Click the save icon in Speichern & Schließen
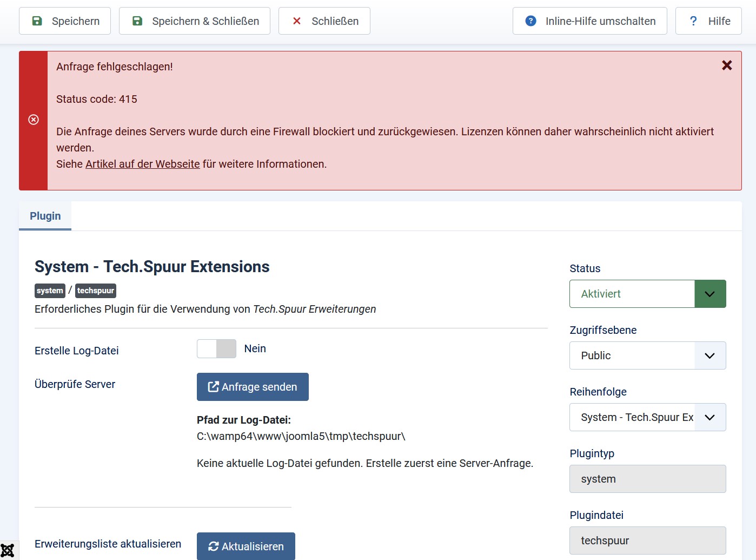Image resolution: width=756 pixels, height=560 pixels. tap(137, 21)
